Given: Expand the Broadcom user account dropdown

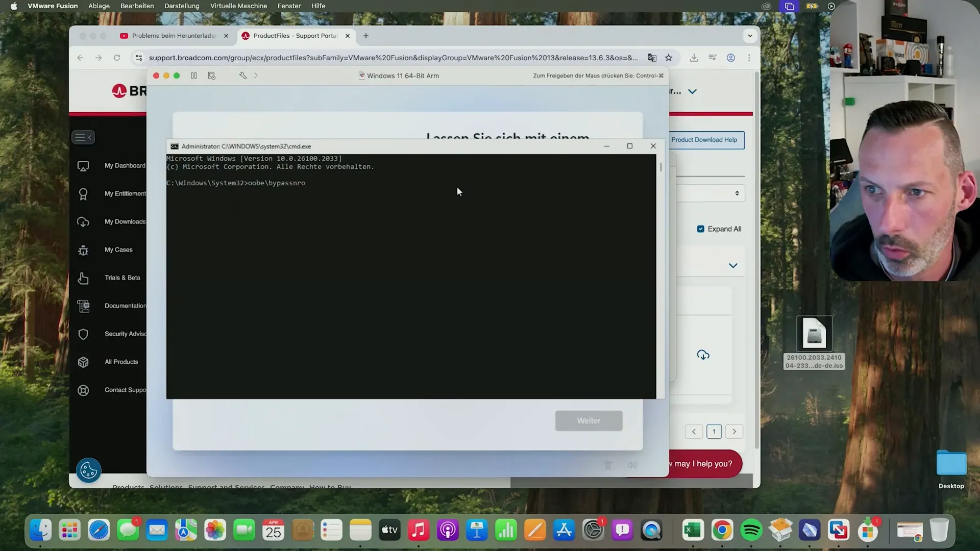Looking at the screenshot, I should pos(692,92).
